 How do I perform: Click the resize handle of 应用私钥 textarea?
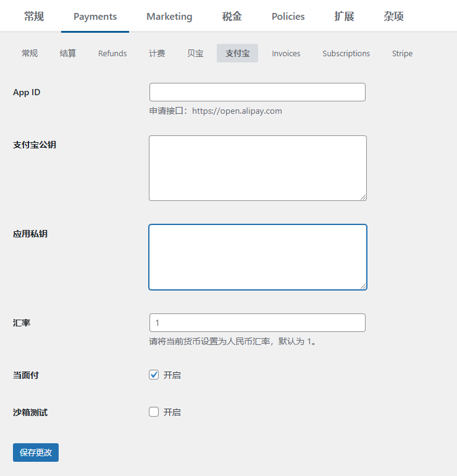coord(363,286)
